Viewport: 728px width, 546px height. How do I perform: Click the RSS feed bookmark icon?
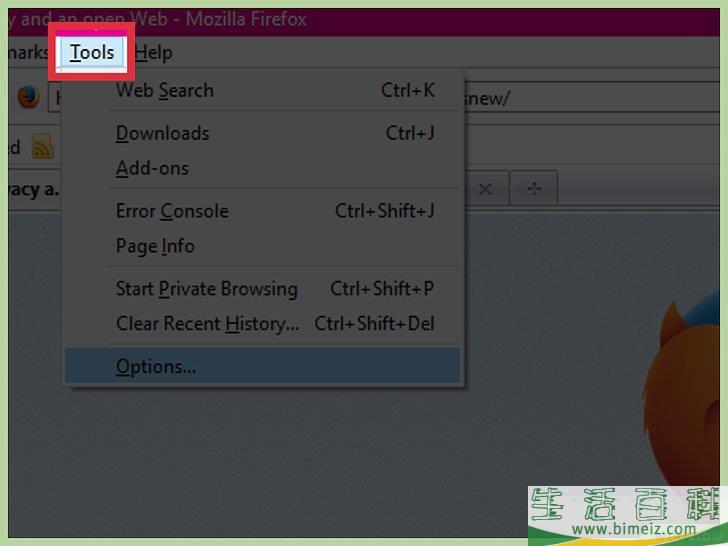pos(43,146)
